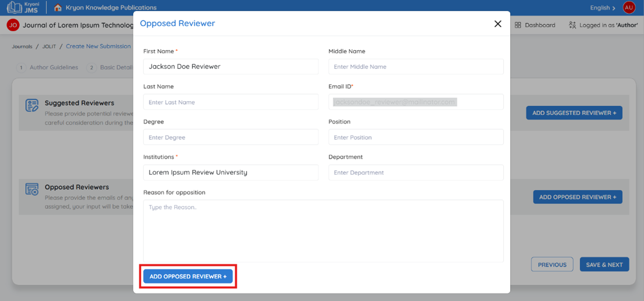Viewport: 644px width, 301px height.
Task: Click the Opposed Reviewers section icon
Action: (x=32, y=189)
